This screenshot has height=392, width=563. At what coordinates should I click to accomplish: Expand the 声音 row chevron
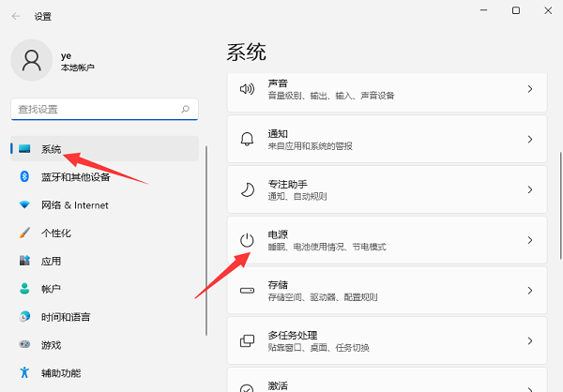(x=529, y=89)
